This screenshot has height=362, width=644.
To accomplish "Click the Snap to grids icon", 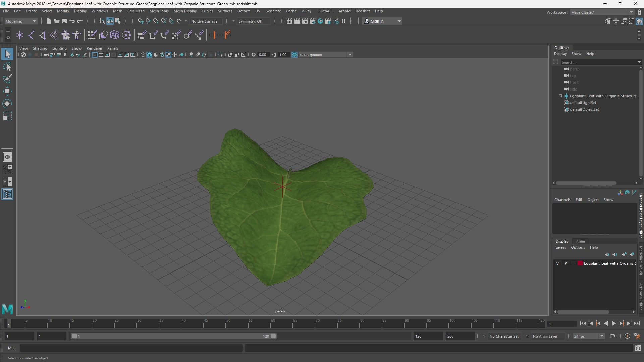I will point(140,21).
